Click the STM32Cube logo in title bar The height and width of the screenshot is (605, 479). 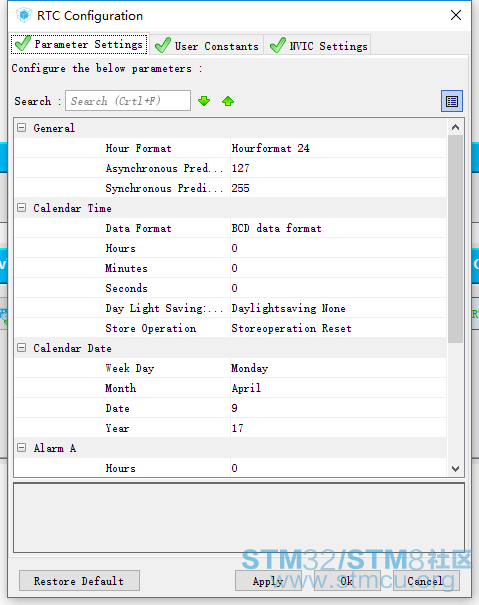tap(24, 15)
